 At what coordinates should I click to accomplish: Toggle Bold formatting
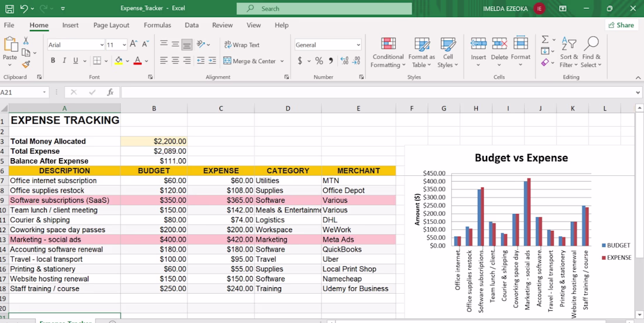pyautogui.click(x=53, y=60)
